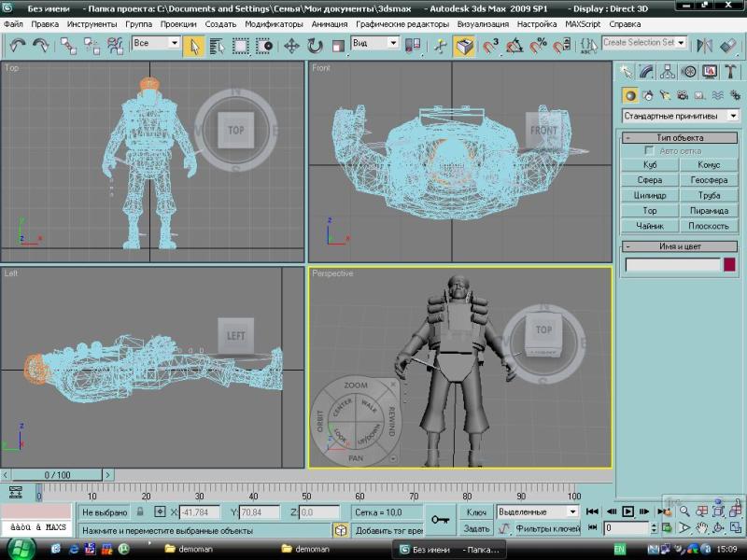Open the Hierarchy panel tab
The width and height of the screenshot is (747, 560).
[x=669, y=71]
